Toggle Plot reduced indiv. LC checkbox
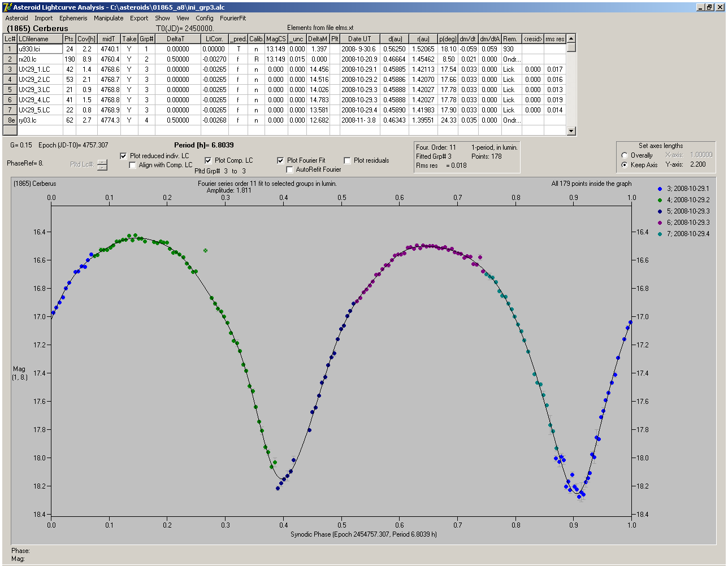The width and height of the screenshot is (728, 566). tap(124, 156)
